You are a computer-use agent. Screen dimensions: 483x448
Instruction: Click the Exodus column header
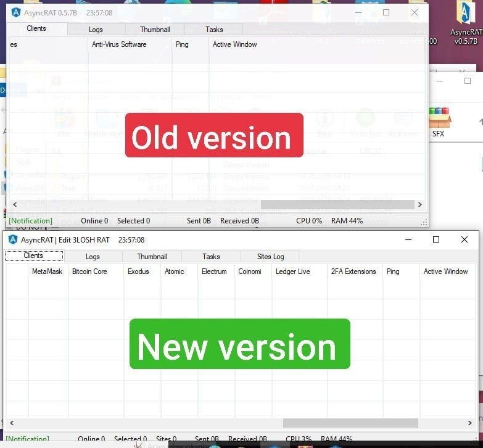142,272
